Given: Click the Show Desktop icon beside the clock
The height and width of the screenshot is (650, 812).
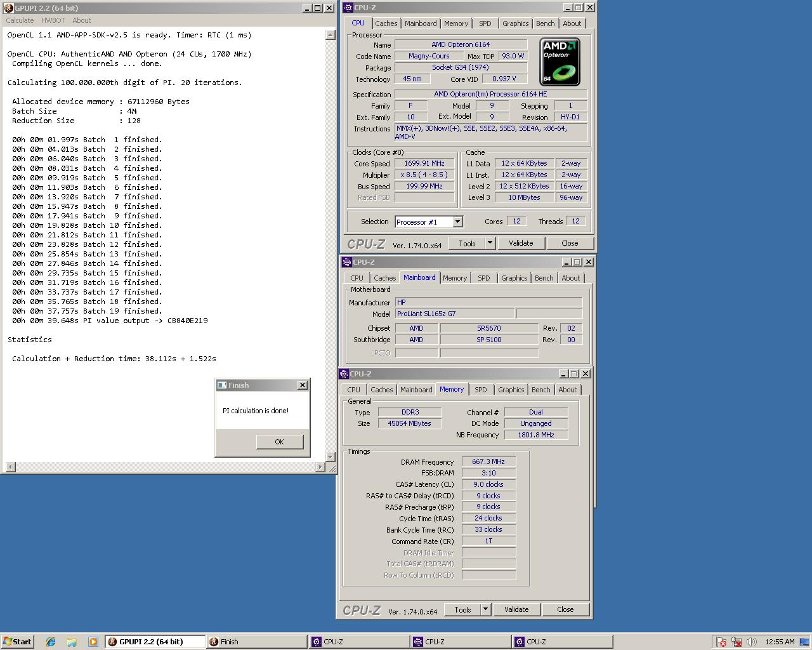Looking at the screenshot, I should pyautogui.click(x=804, y=642).
